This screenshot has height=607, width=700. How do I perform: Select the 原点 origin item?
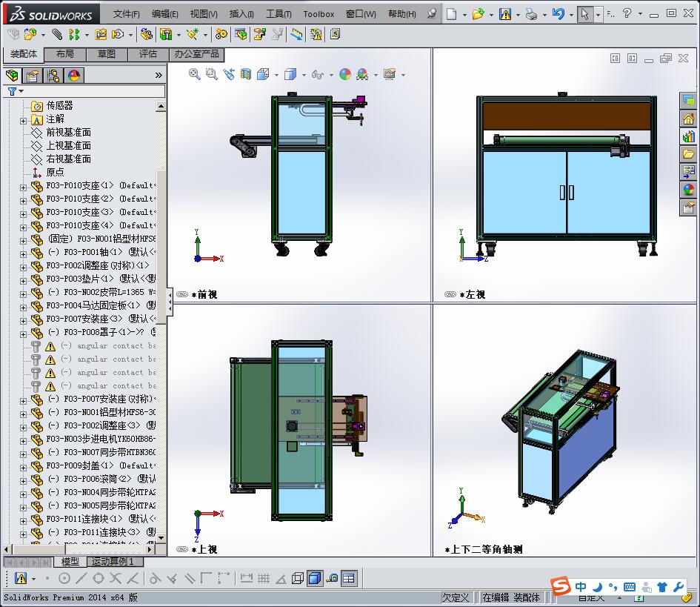(56, 172)
